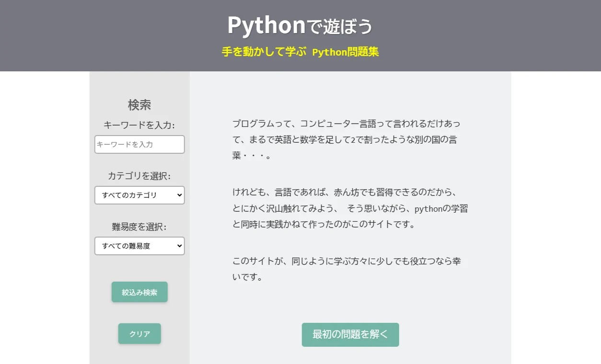Click the 検索 search panel heading
The width and height of the screenshot is (601, 364).
pyautogui.click(x=139, y=104)
